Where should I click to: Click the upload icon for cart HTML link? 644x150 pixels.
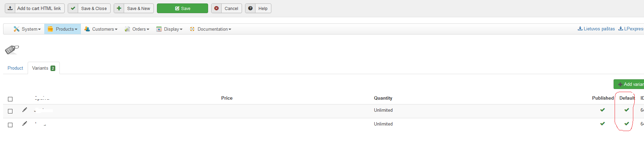click(x=10, y=8)
